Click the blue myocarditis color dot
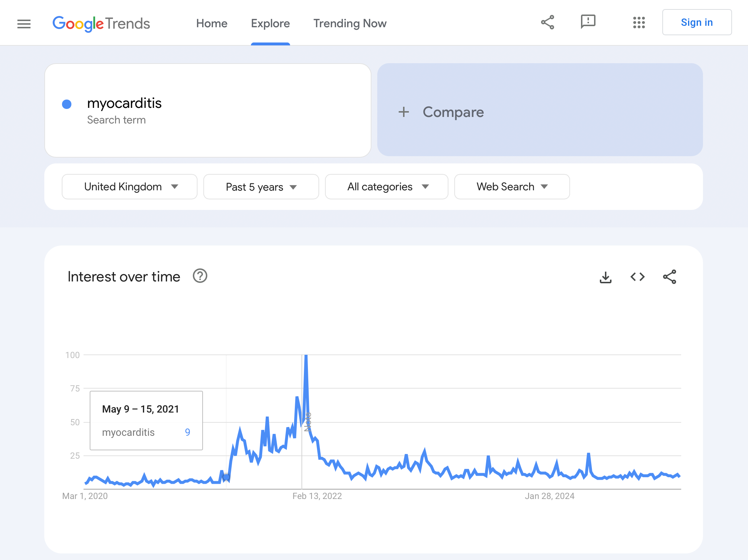748x560 pixels. (x=67, y=104)
